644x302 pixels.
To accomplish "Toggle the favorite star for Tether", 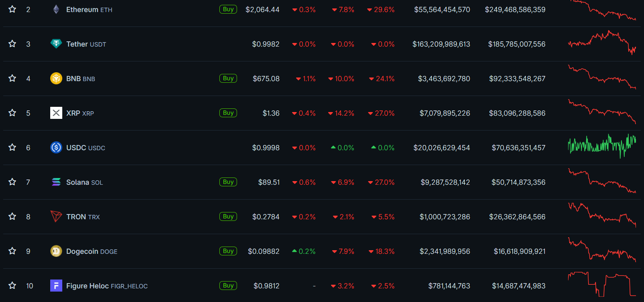I will coord(12,44).
